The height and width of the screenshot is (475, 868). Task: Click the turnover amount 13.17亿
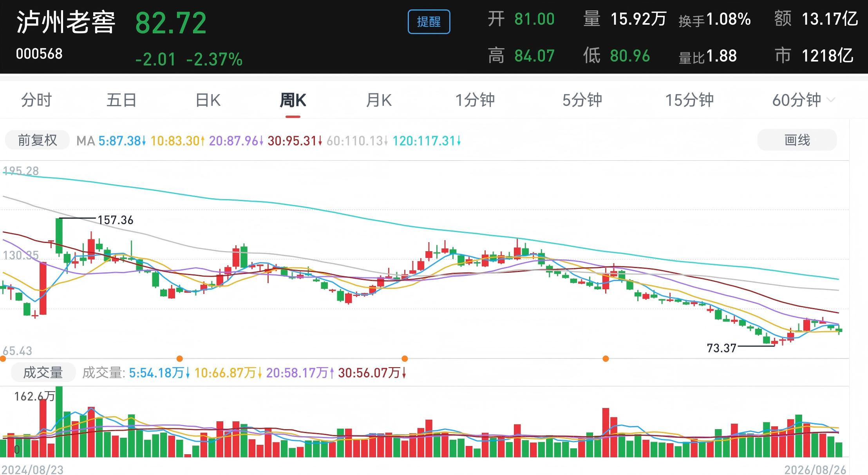coord(830,19)
